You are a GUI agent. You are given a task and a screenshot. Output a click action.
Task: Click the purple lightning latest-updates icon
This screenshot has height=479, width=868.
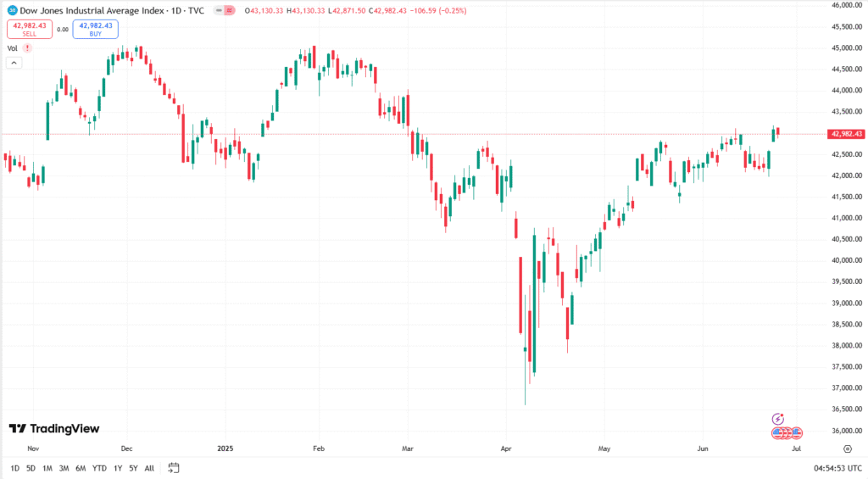coord(778,419)
